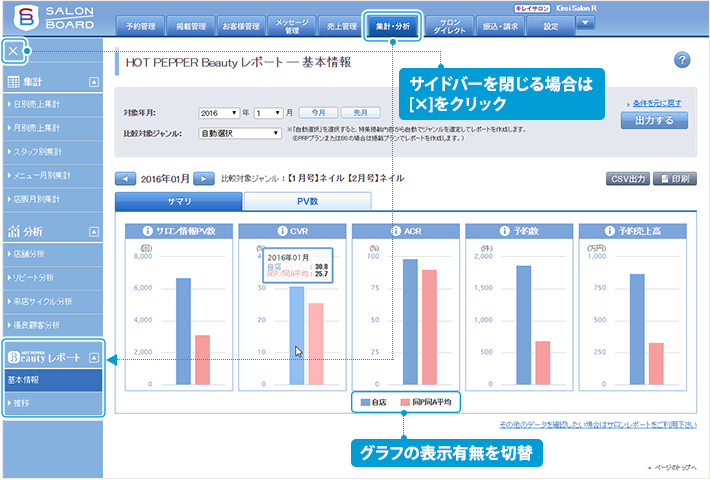Viewport: 710px width, 480px height.
Task: Export data with CSV出力 button
Action: pyautogui.click(x=626, y=179)
